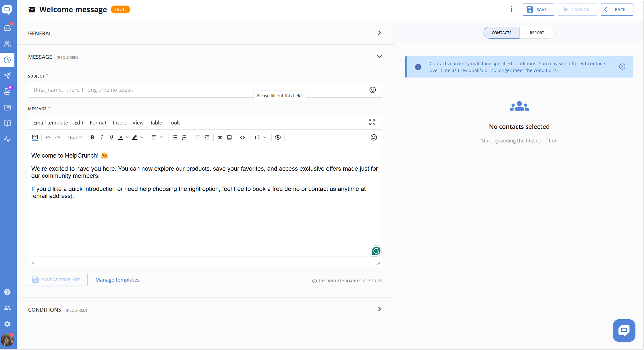Open the Auto messages clock icon

(7, 60)
